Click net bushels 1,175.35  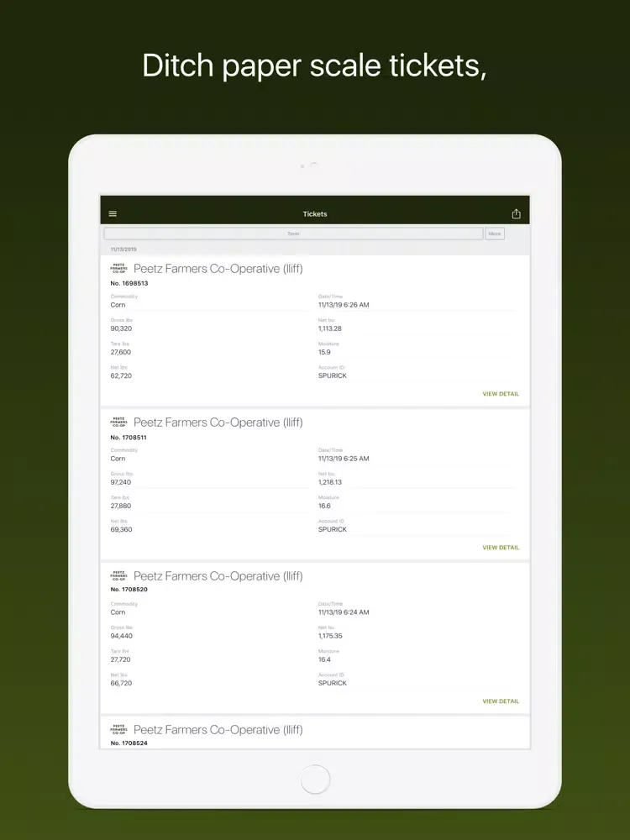[x=330, y=636]
